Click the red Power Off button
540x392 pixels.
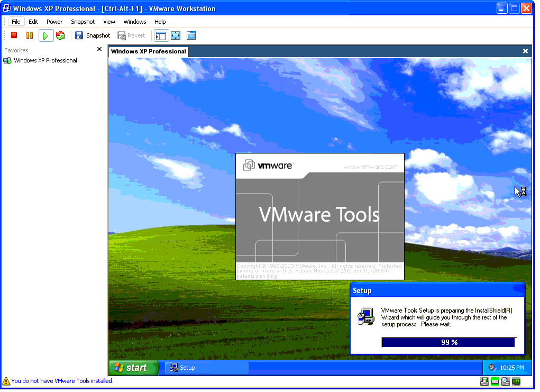pos(14,35)
